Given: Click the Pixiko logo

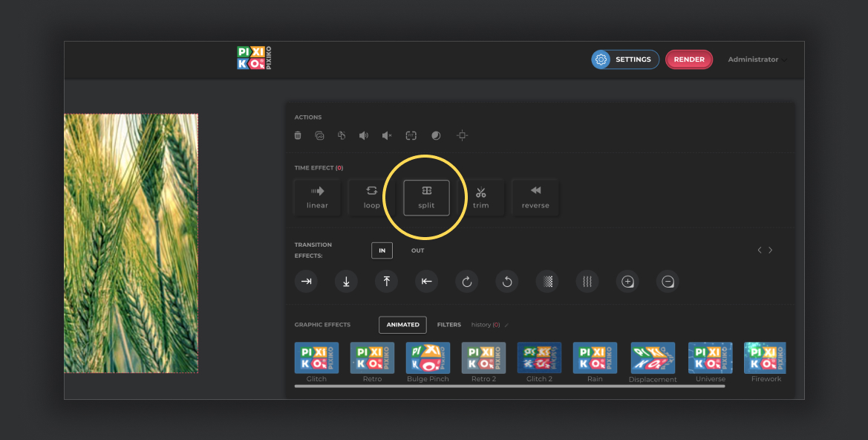Looking at the screenshot, I should pos(254,58).
